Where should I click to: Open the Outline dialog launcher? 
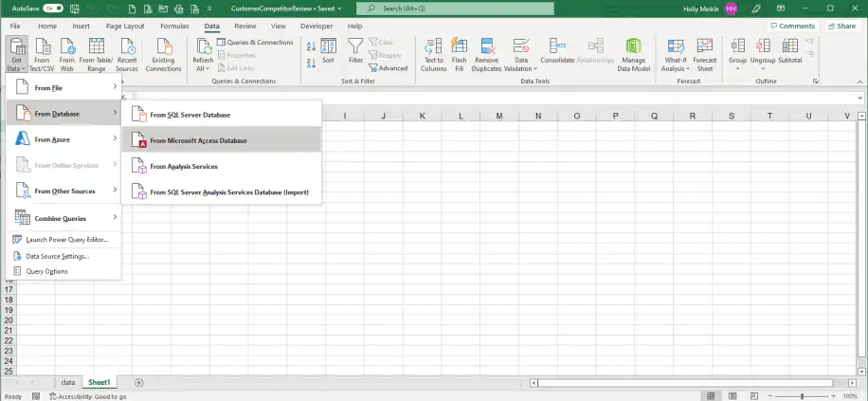(x=816, y=82)
